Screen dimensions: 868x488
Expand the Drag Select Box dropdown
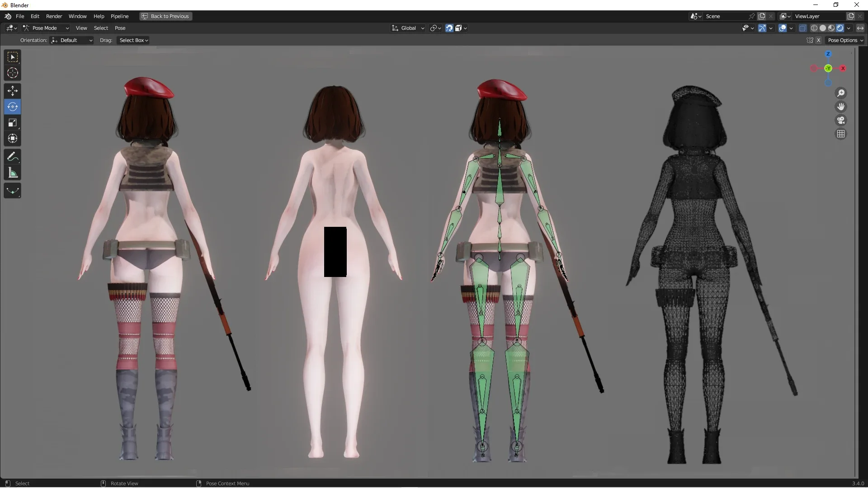pos(132,40)
